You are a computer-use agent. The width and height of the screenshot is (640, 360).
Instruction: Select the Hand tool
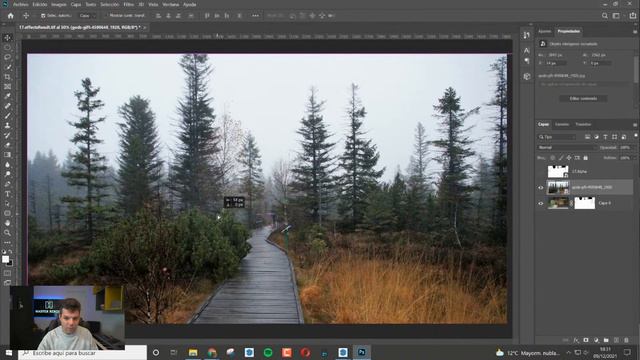[7, 223]
